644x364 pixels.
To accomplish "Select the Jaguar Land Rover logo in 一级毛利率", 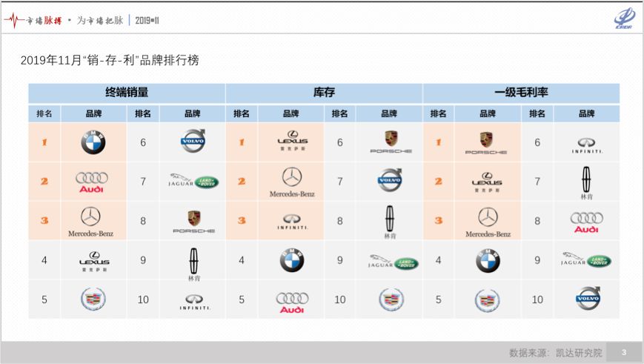I will point(585,260).
